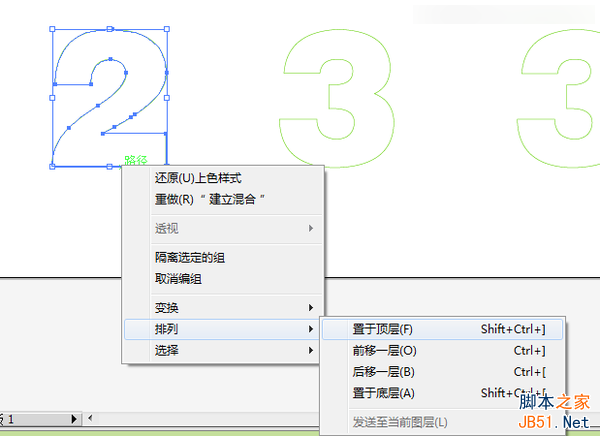Screen dimensions: 600x436
Task: Click the Ctrl+] shortcut text
Action: pos(530,351)
